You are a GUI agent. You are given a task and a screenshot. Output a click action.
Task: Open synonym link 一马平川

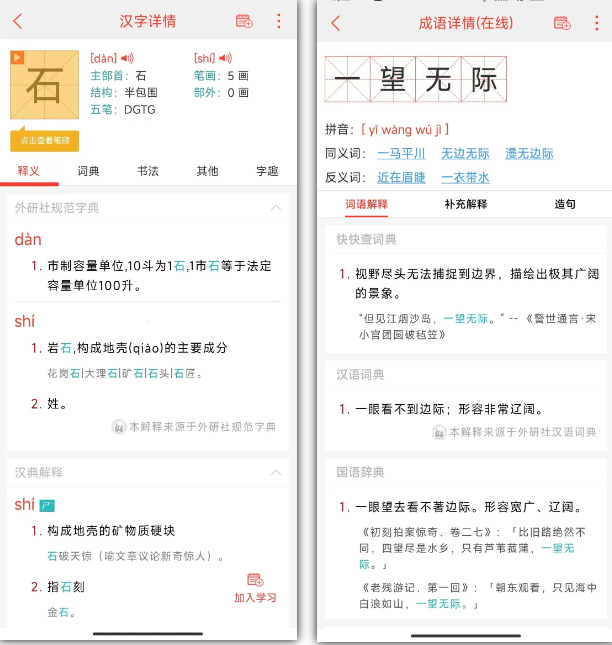(x=401, y=153)
